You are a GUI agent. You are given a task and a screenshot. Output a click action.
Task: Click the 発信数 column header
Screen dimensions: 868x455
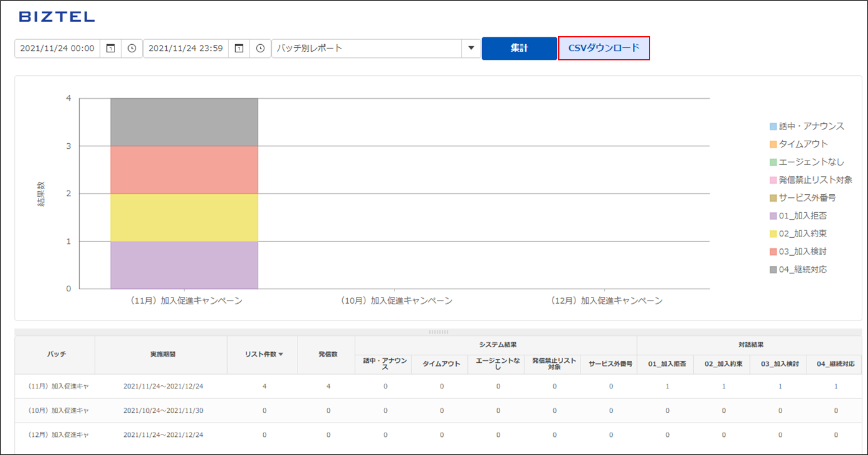[327, 355]
